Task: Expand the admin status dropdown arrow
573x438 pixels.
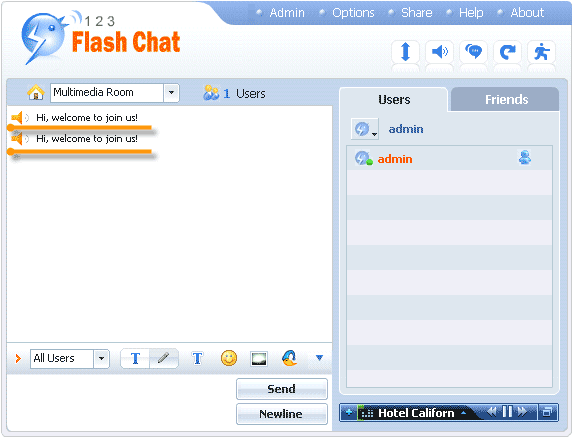Action: 374,134
